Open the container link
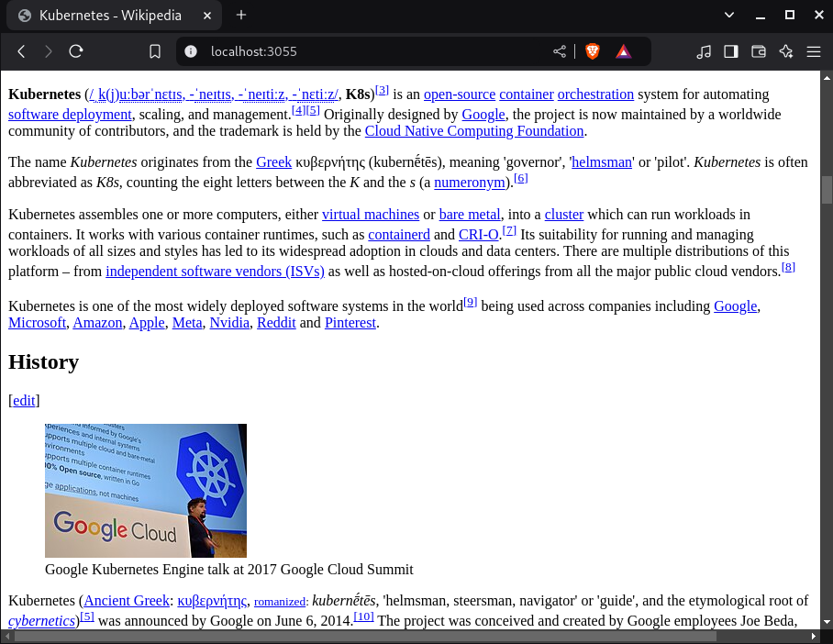Image resolution: width=833 pixels, height=644 pixels. [527, 94]
